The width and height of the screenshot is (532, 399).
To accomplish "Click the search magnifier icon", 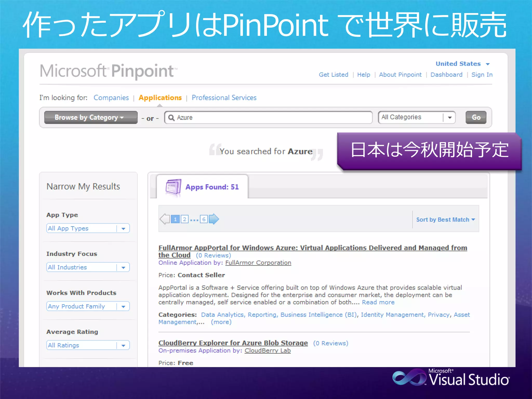I will pyautogui.click(x=171, y=118).
